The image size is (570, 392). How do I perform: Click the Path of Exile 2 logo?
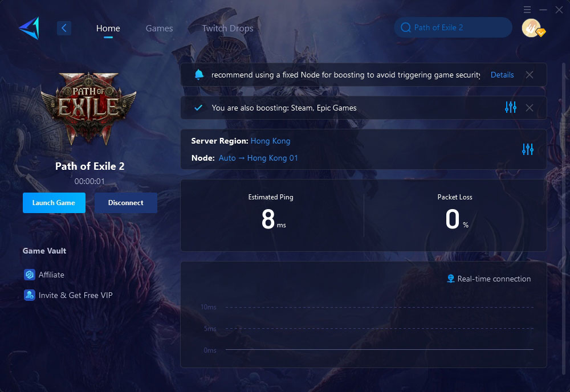coord(89,108)
